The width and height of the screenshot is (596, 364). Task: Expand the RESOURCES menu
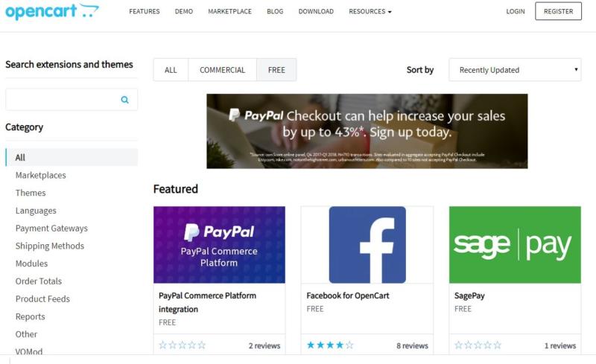click(370, 12)
